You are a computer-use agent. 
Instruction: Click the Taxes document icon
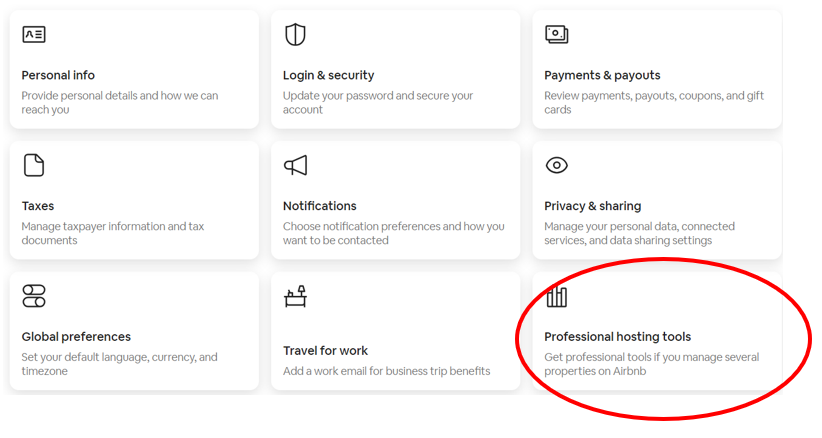click(34, 165)
